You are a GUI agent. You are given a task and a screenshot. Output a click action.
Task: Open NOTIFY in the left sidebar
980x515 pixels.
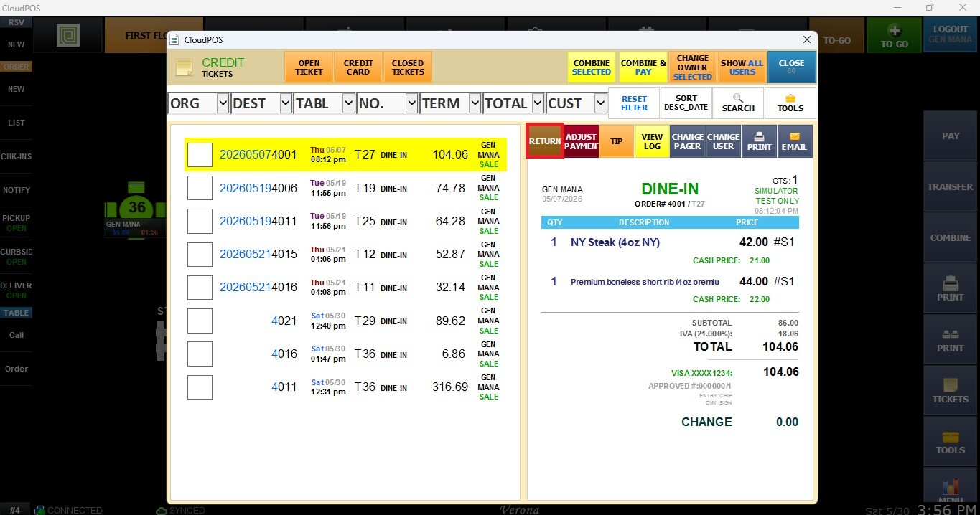pos(16,190)
